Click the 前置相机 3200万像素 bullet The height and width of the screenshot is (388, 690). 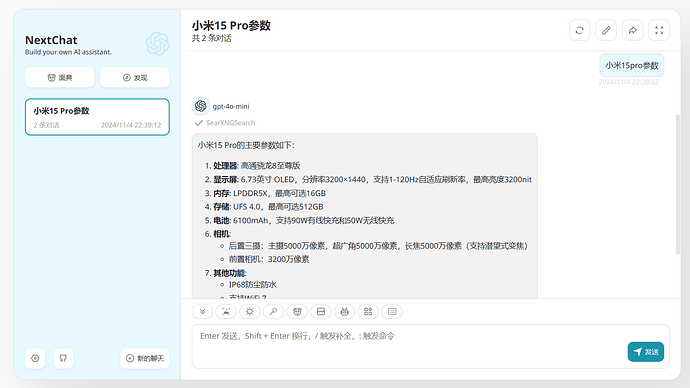269,260
